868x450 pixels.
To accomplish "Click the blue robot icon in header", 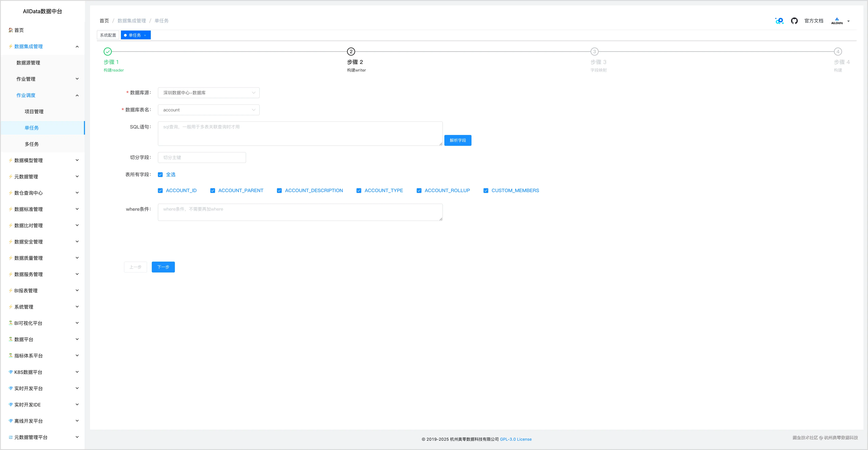I will point(779,21).
